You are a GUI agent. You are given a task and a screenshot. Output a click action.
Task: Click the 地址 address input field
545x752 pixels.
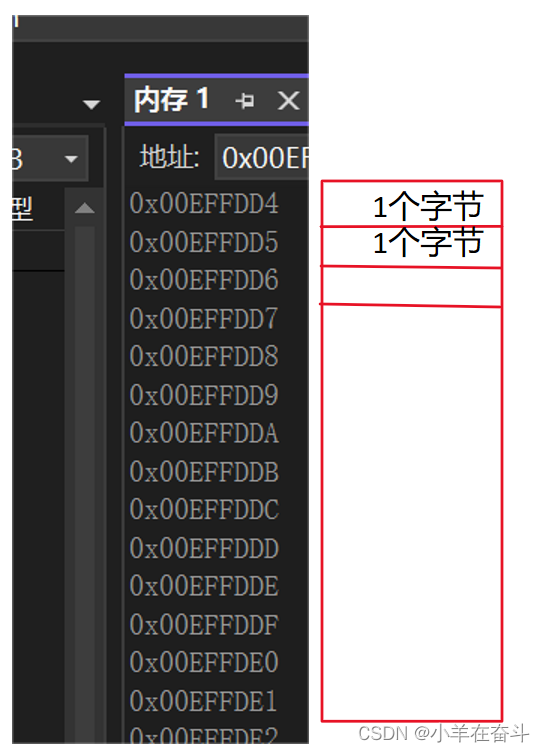point(262,158)
